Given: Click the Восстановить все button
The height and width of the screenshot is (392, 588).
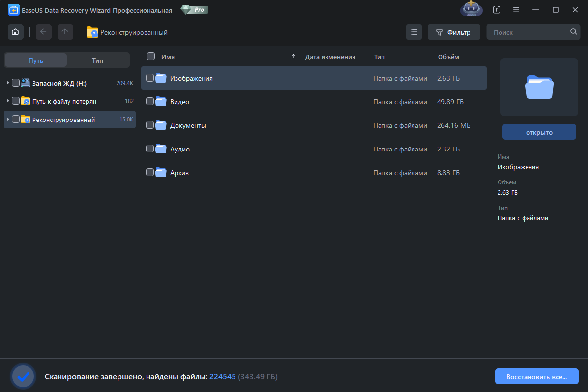Looking at the screenshot, I should 537,377.
